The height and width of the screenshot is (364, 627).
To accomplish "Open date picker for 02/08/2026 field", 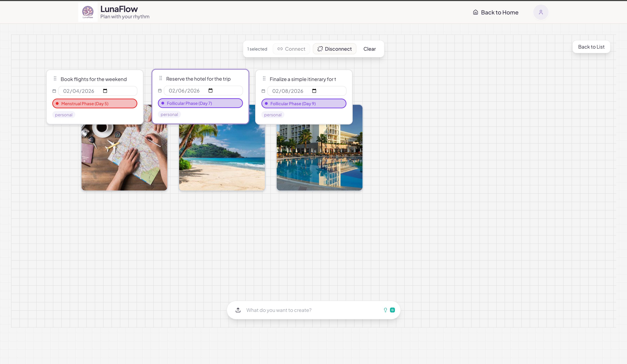I will 314,91.
